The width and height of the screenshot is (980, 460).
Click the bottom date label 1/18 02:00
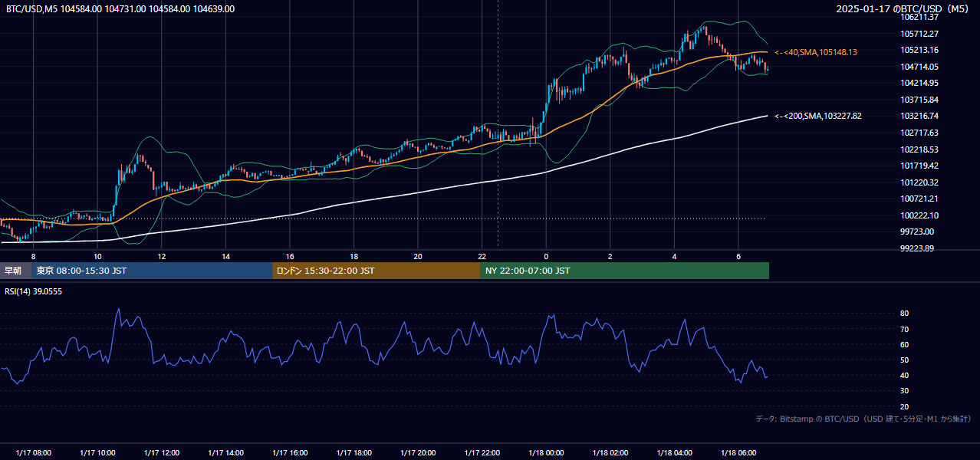point(610,453)
